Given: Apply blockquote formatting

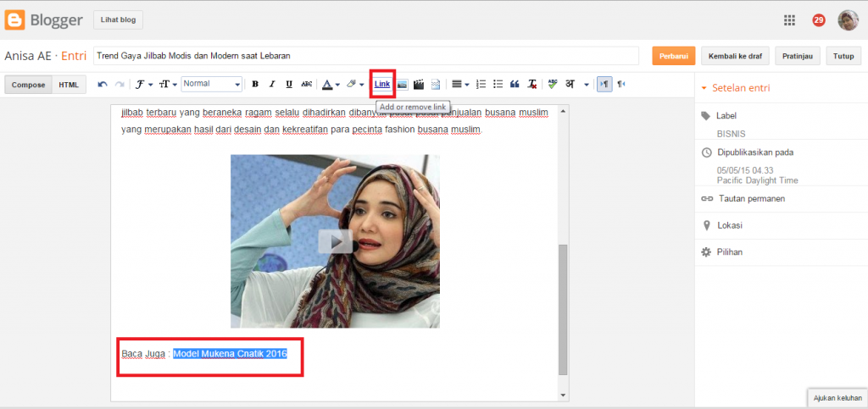Looking at the screenshot, I should 515,84.
